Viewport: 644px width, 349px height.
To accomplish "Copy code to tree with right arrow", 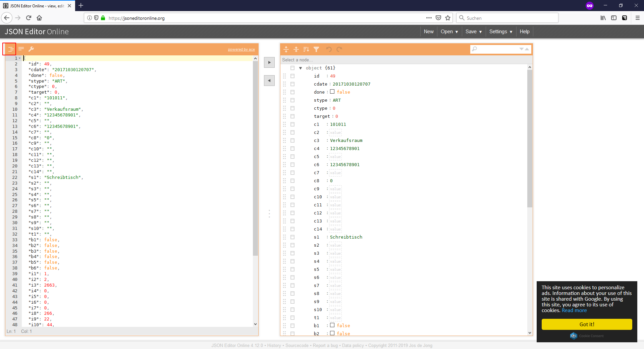I will click(x=269, y=62).
